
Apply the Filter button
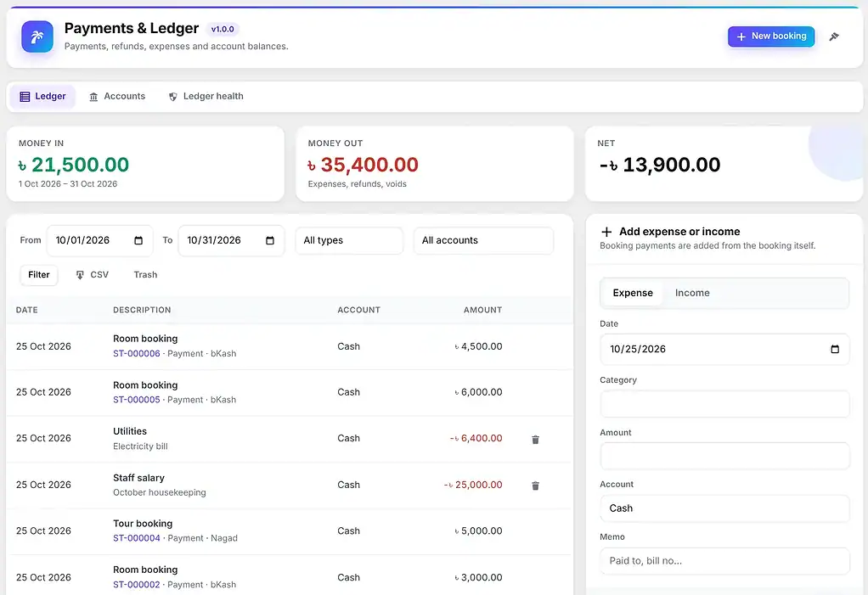click(x=39, y=275)
